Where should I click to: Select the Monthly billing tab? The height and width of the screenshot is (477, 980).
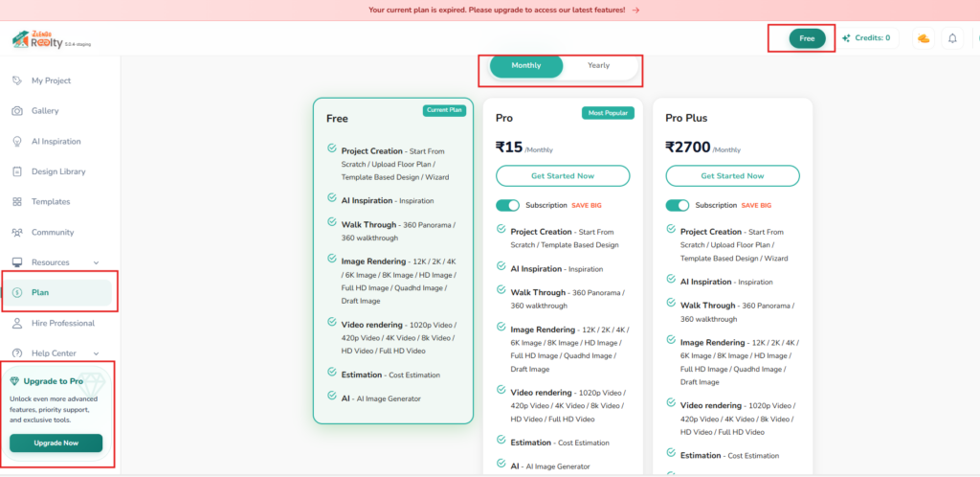(525, 66)
